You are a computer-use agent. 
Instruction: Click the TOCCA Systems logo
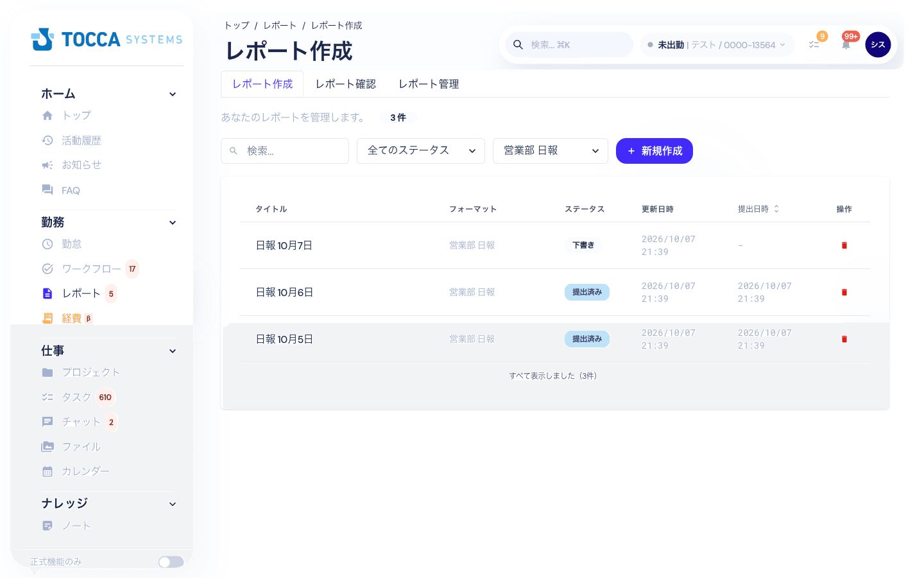coord(107,39)
